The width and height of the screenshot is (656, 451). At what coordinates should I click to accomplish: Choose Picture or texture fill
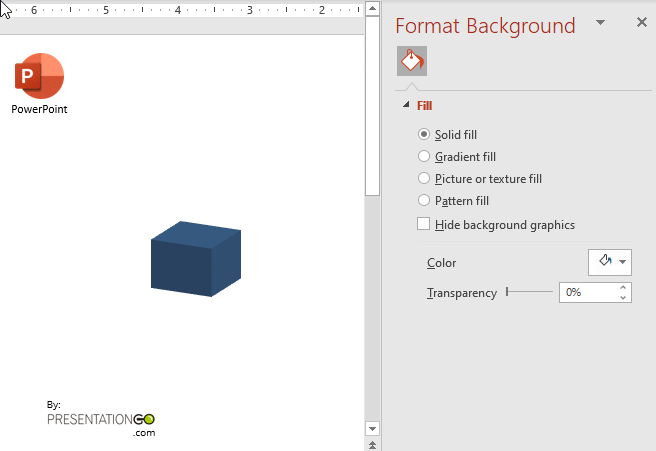tap(424, 179)
